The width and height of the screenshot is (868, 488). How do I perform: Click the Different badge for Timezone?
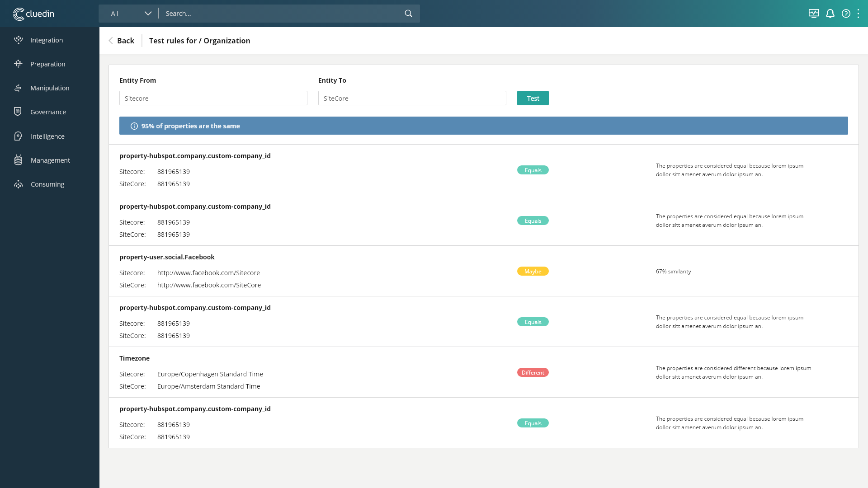(x=533, y=372)
